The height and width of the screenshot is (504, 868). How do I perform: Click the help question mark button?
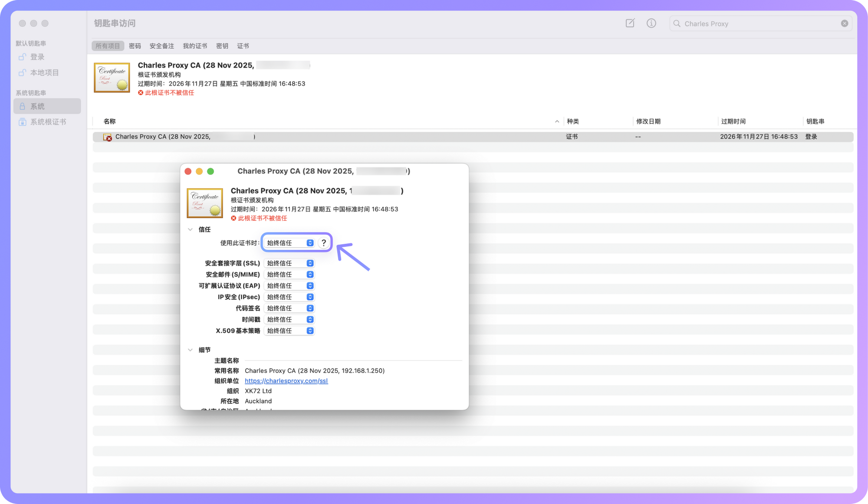pyautogui.click(x=324, y=242)
